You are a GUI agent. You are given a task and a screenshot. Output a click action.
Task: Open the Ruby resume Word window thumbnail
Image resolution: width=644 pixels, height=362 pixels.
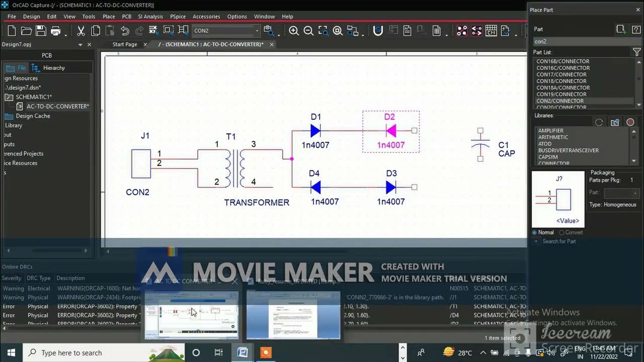[x=293, y=314]
